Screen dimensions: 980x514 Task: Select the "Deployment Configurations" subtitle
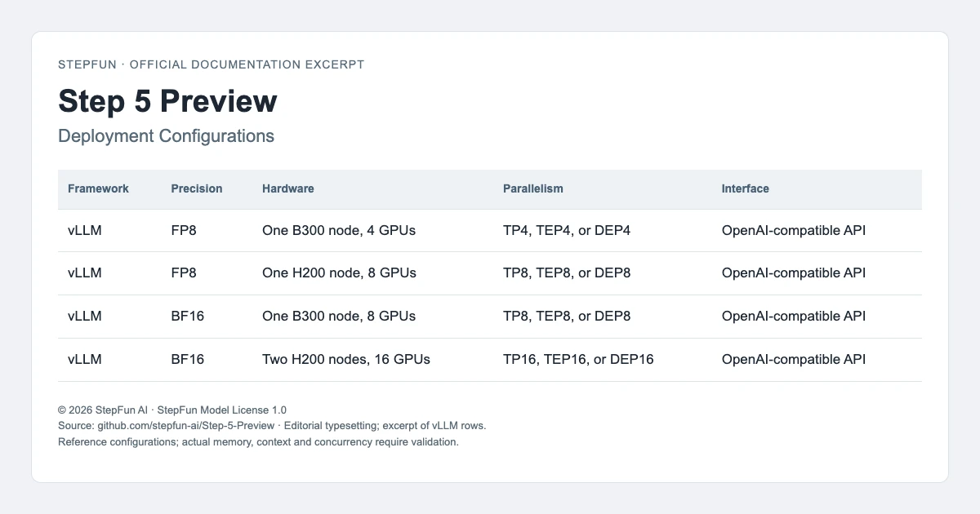(x=166, y=136)
